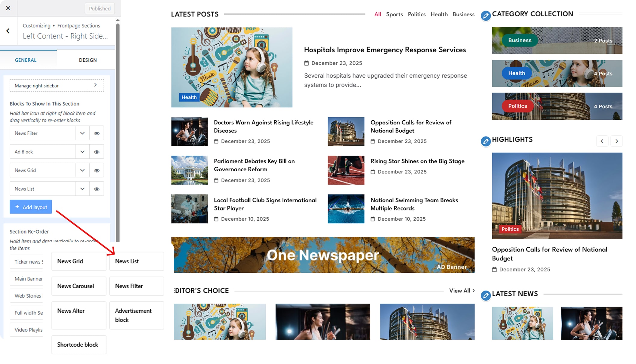Go to the previous Highlights slide
Viewport: 636px width, 364px height.
click(602, 141)
